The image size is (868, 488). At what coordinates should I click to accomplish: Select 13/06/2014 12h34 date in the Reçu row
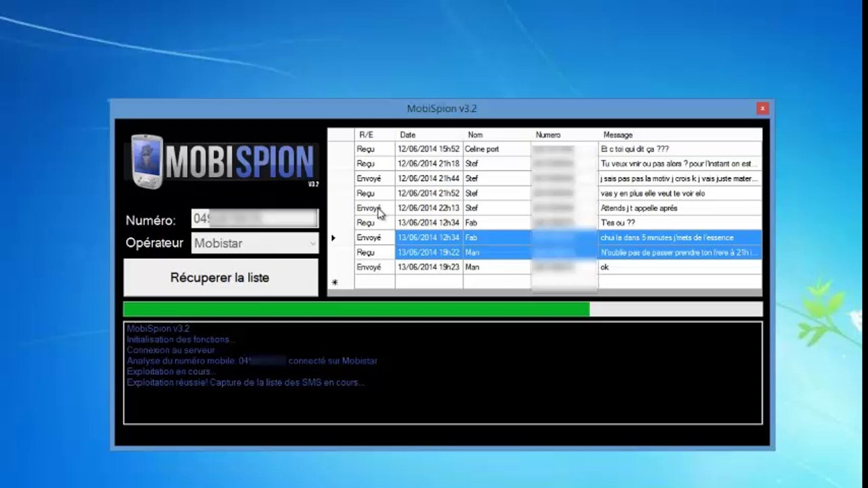tap(429, 223)
